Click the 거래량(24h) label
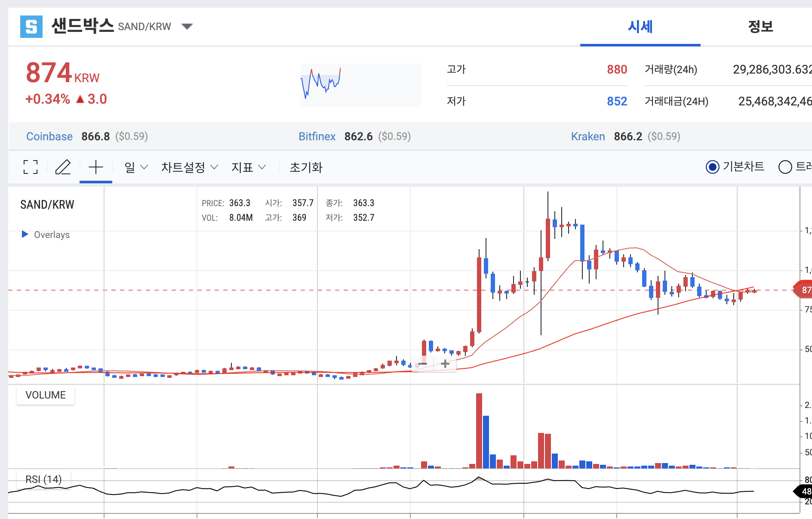 point(671,69)
